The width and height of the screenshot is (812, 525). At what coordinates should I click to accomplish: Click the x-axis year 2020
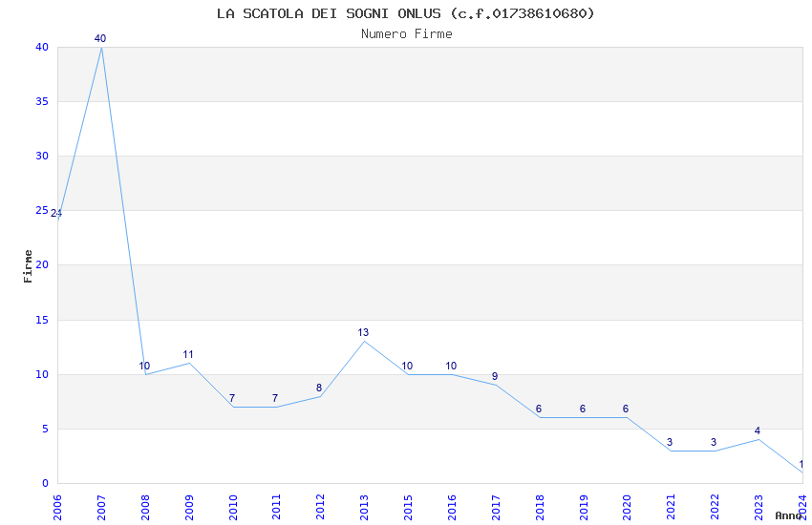coord(627,507)
